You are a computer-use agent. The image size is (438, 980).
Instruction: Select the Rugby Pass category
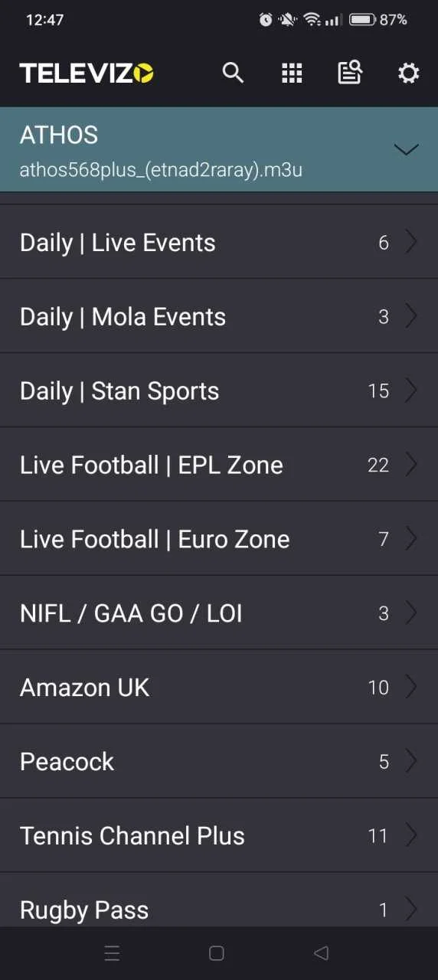(219, 900)
